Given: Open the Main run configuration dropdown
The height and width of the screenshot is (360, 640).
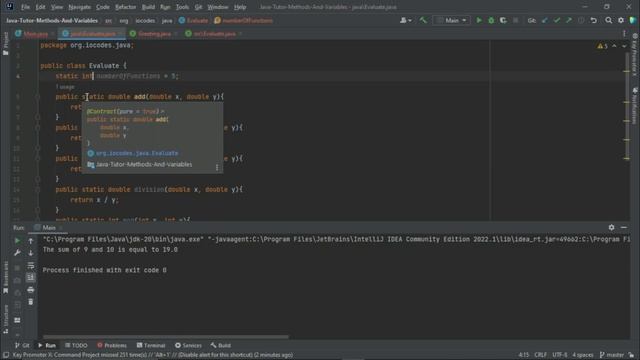Looking at the screenshot, I should 451,20.
